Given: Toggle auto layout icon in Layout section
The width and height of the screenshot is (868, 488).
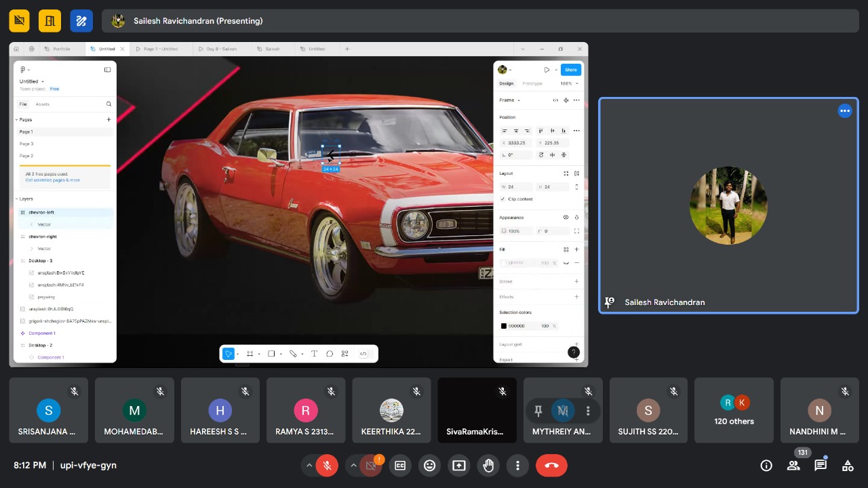Looking at the screenshot, I should point(576,174).
